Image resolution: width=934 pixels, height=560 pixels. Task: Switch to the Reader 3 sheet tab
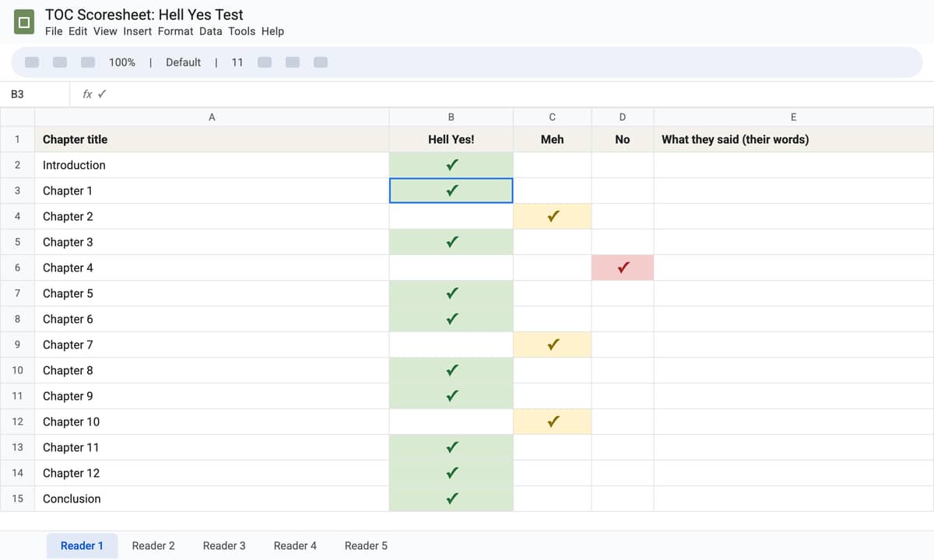(224, 545)
